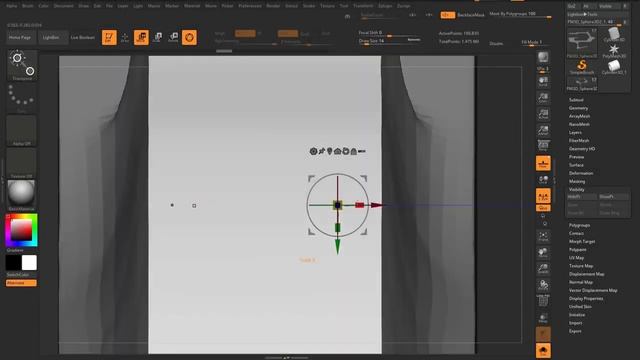Viewport: 640px width, 360px height.
Task: Select the Draw mode icon
Action: click(x=125, y=38)
